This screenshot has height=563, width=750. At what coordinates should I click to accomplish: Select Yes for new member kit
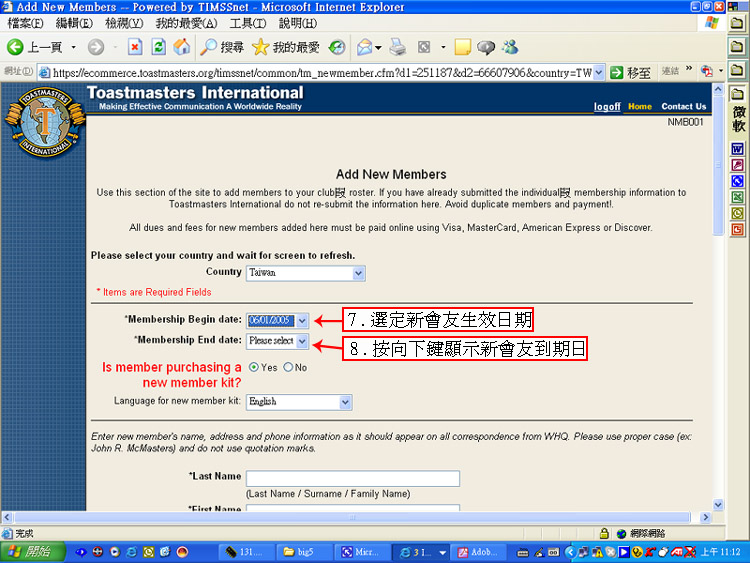[254, 367]
